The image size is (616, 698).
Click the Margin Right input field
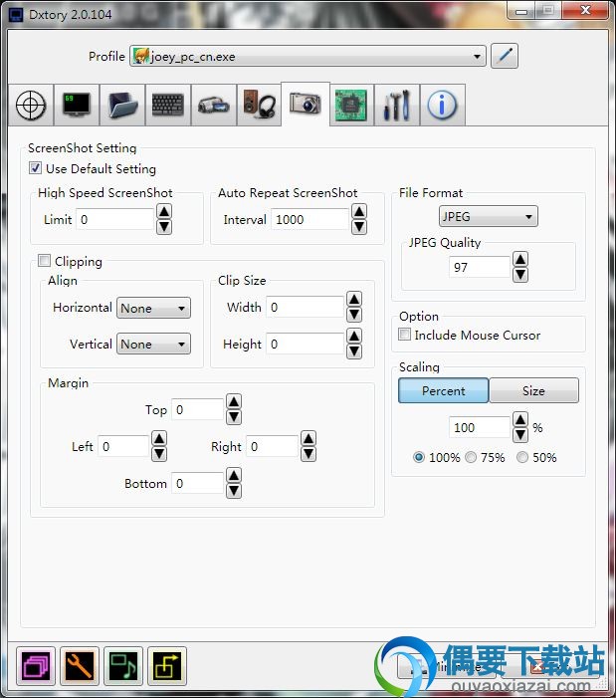273,446
